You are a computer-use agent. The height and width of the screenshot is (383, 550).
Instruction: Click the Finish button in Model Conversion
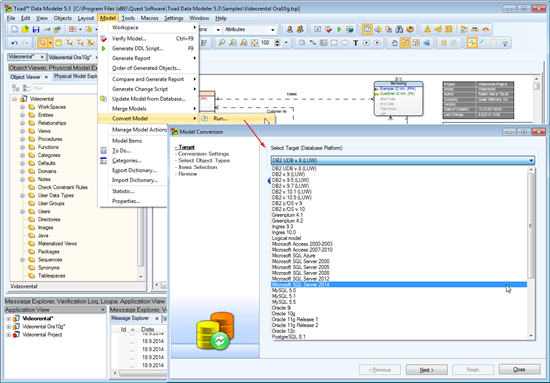pos(473,370)
